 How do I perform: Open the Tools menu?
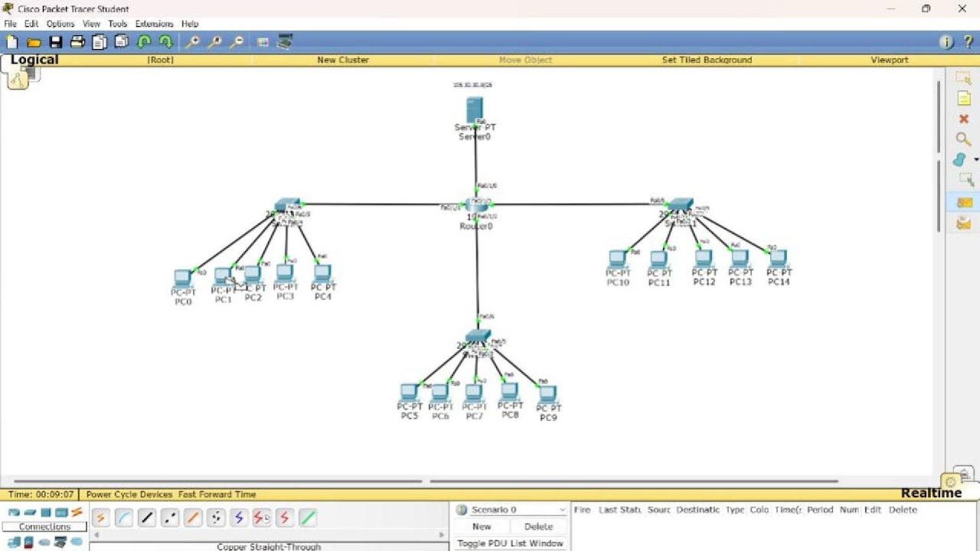pyautogui.click(x=118, y=24)
